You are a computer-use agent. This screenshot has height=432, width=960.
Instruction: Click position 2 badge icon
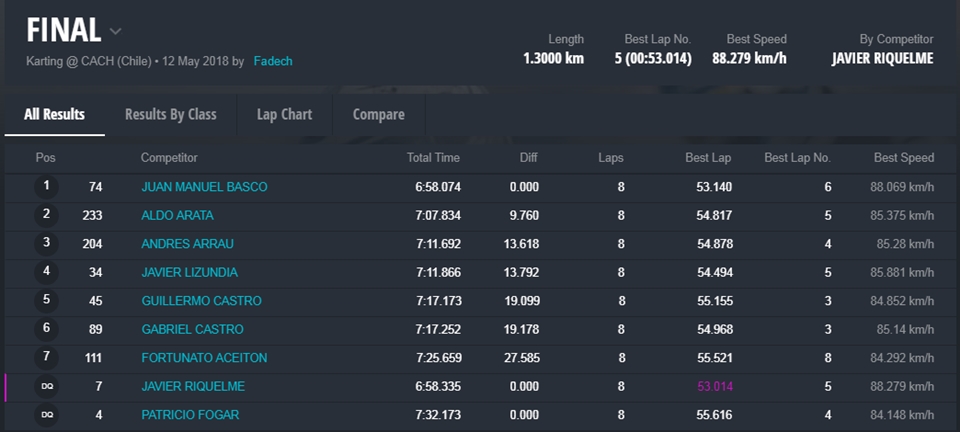click(x=46, y=215)
